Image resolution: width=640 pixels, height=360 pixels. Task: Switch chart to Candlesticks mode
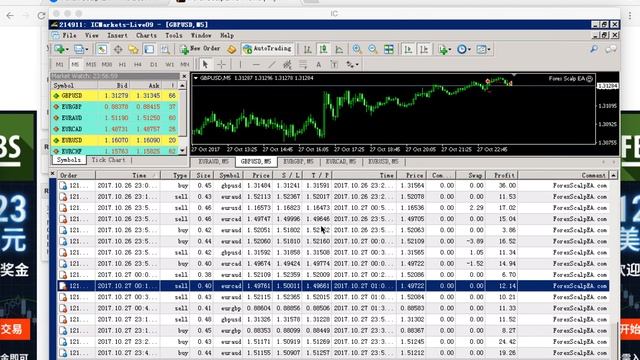click(x=323, y=49)
